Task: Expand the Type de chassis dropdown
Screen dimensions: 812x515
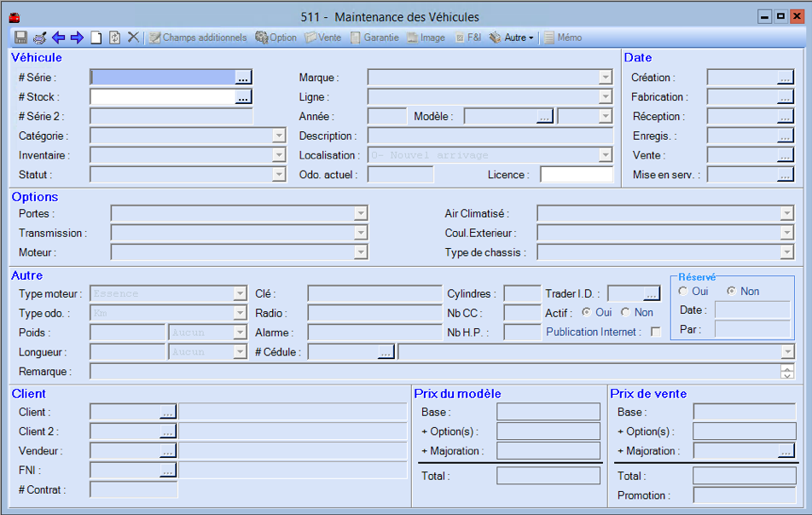Action: (x=787, y=252)
